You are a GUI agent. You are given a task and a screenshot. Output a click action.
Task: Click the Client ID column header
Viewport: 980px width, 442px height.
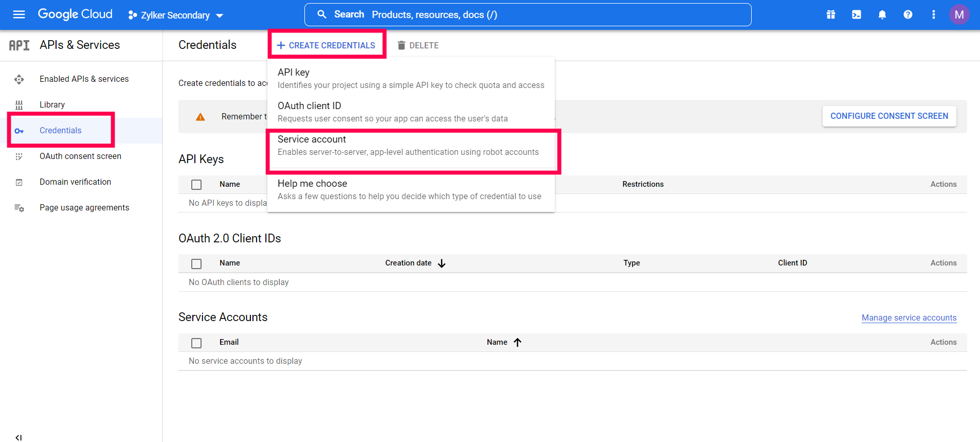(792, 263)
